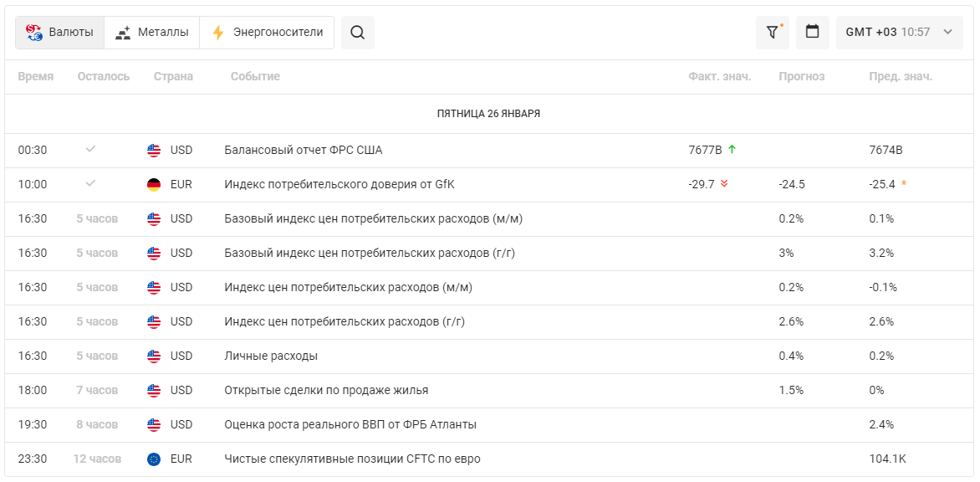The image size is (980, 482).
Task: Open the event filter funnel icon
Action: (772, 33)
